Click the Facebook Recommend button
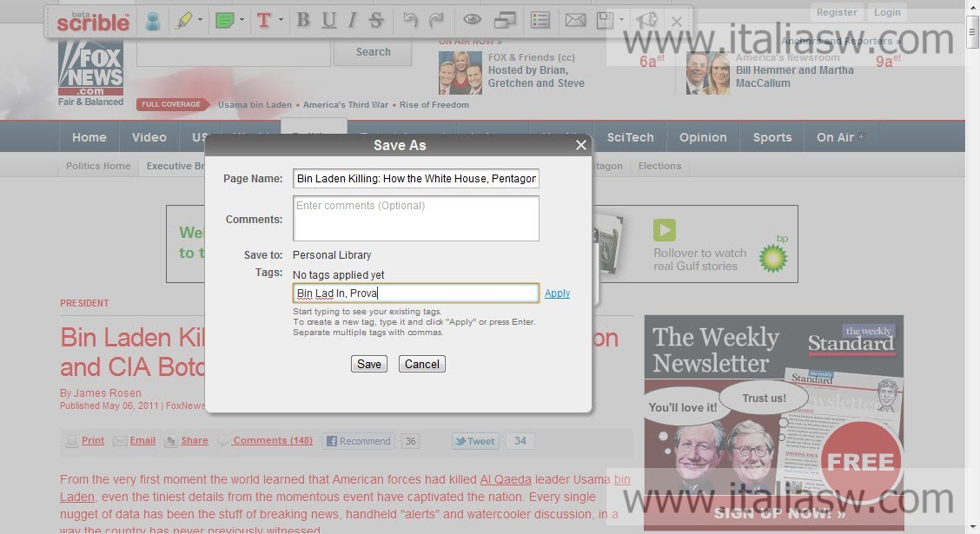980x534 pixels. 359,441
